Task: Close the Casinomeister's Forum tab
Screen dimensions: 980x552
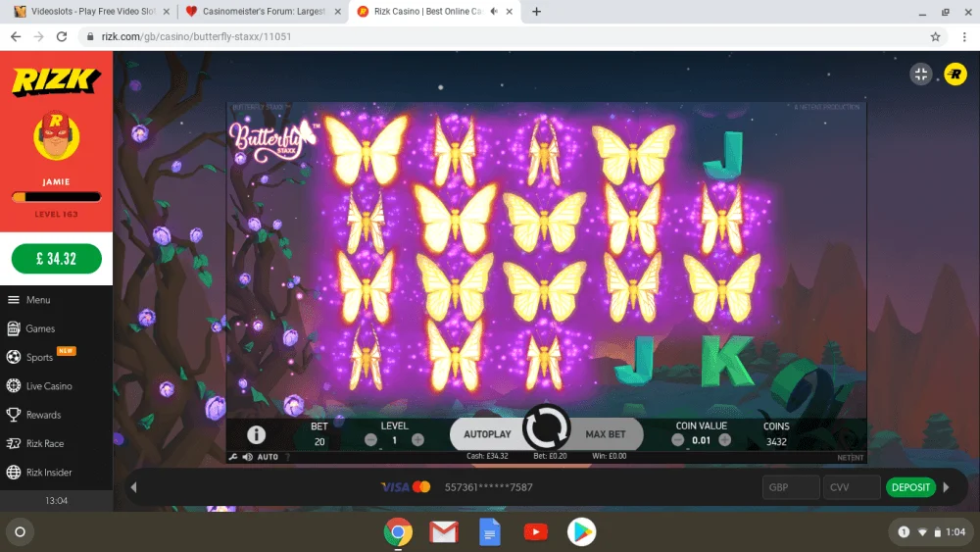Action: 337,11
